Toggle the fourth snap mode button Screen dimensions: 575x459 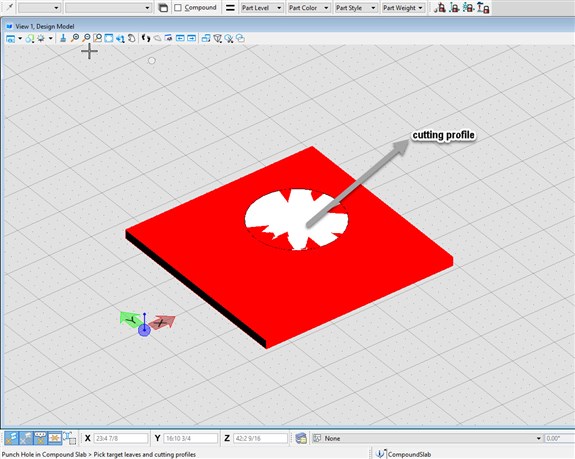coord(55,438)
